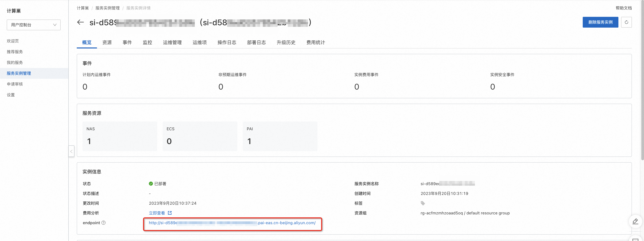This screenshot has width=644, height=241.
Task: Select 申请审核 in the sidebar
Action: (x=15, y=84)
